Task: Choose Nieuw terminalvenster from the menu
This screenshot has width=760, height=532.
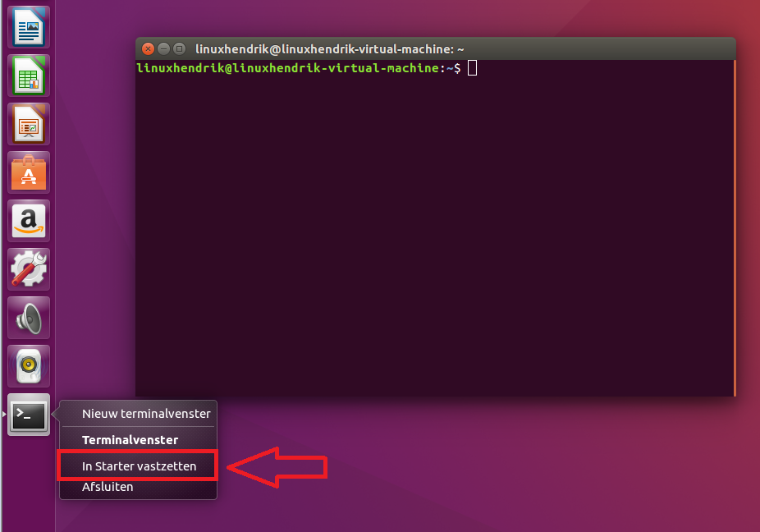Action: point(139,414)
